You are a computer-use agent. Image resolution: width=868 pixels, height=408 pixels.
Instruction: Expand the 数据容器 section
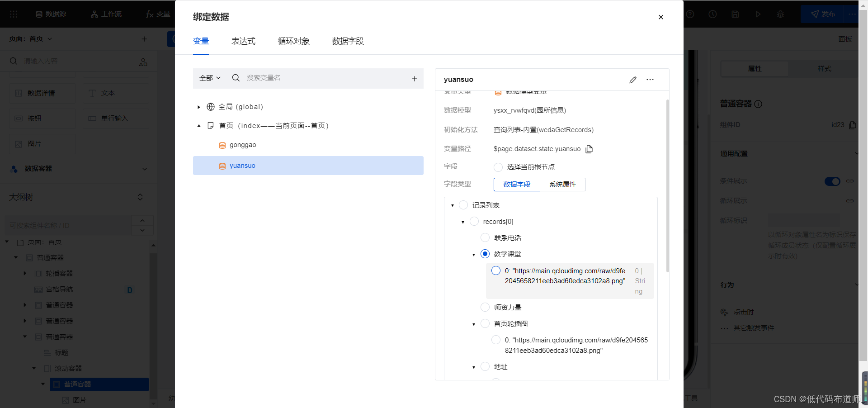[145, 169]
